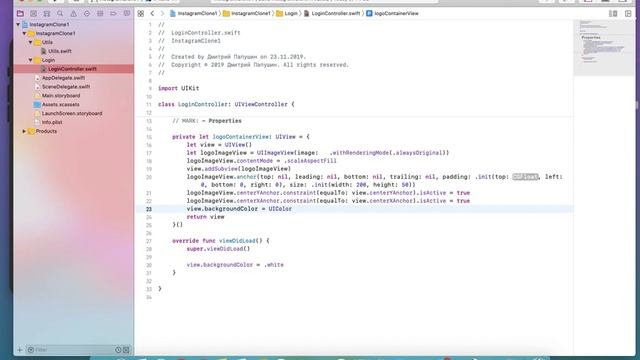The image size is (640, 360).
Task: Open LoginController.swift breadcrumb menu
Action: (332, 13)
